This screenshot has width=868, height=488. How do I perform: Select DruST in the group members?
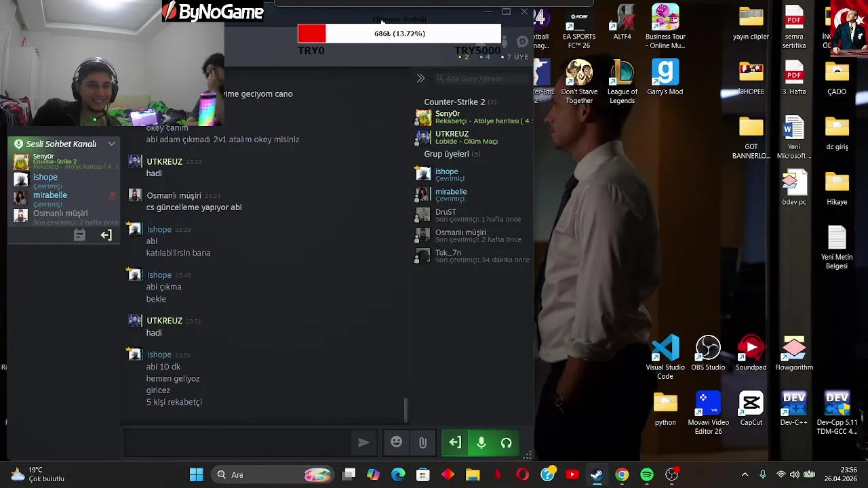(x=446, y=212)
